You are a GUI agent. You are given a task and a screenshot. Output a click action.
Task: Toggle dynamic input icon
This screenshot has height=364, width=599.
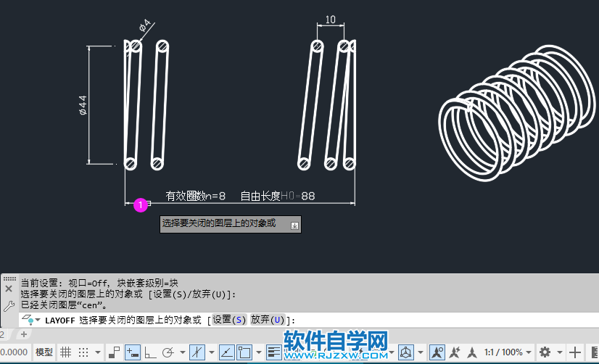(132, 352)
